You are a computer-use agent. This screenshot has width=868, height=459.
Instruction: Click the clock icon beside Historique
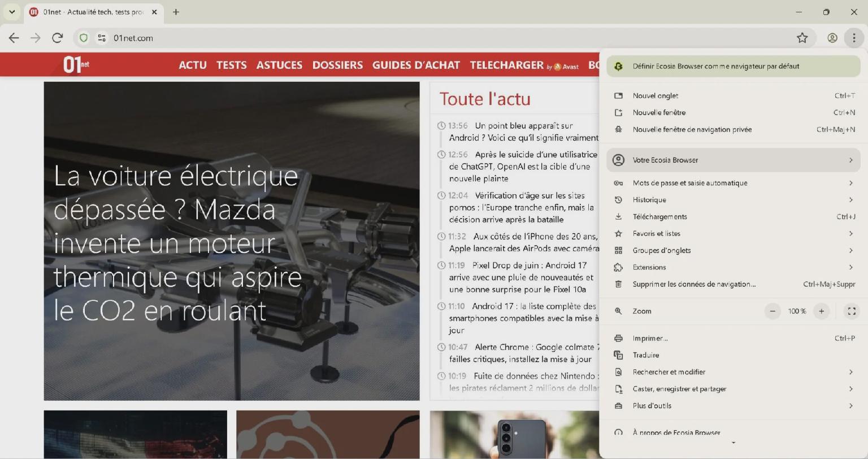618,200
